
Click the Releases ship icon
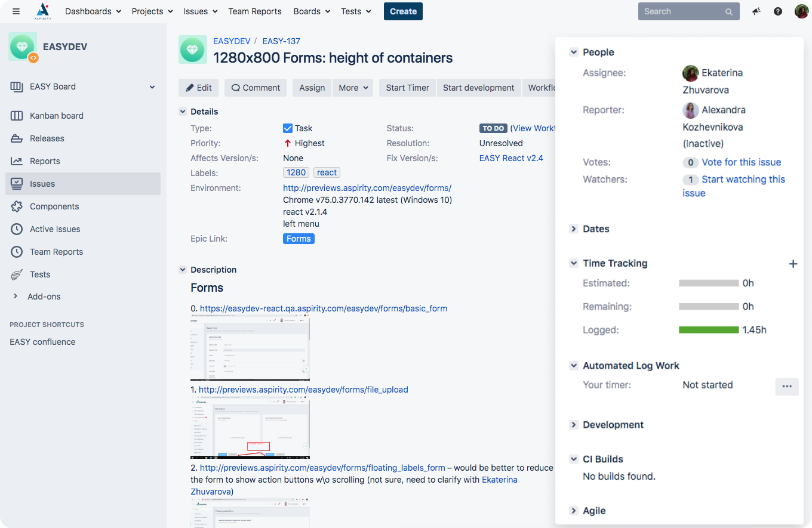click(x=17, y=138)
